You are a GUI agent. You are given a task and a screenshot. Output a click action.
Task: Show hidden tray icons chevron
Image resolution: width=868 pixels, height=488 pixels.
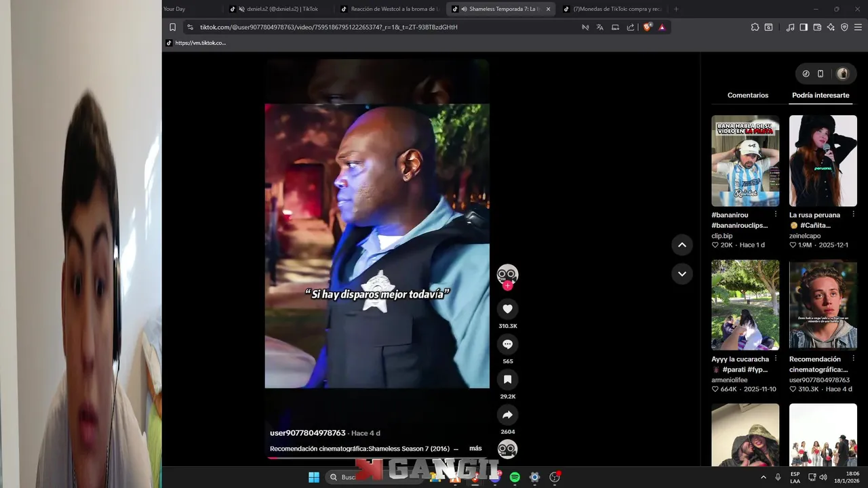(764, 477)
